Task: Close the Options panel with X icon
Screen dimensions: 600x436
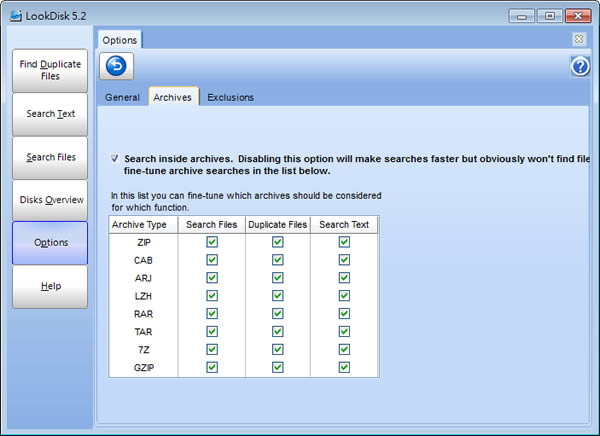Action: click(579, 39)
